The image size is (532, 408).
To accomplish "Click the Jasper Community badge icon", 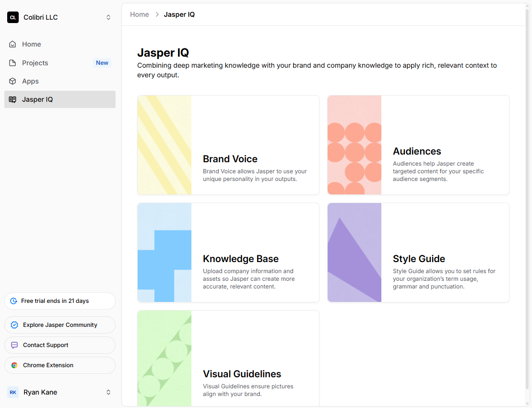I will (x=14, y=325).
